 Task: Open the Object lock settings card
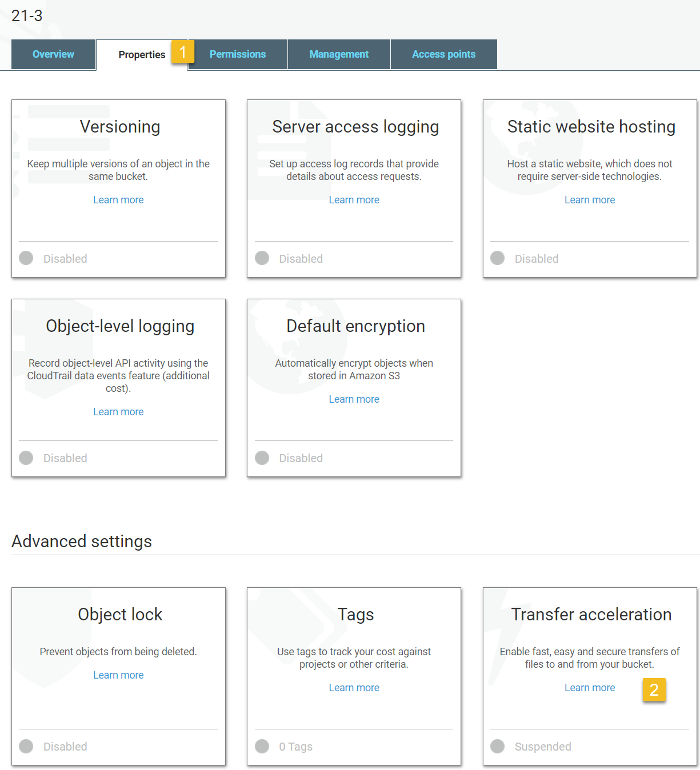[120, 615]
